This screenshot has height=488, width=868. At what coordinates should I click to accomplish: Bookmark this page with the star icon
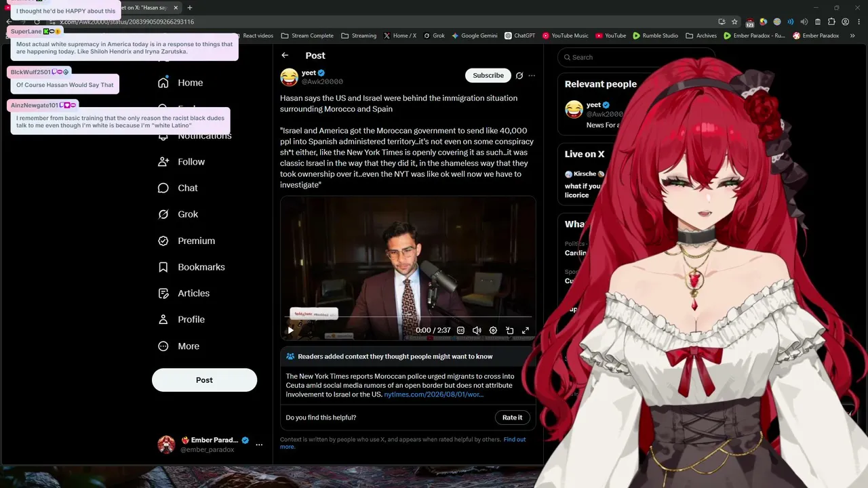pyautogui.click(x=734, y=22)
